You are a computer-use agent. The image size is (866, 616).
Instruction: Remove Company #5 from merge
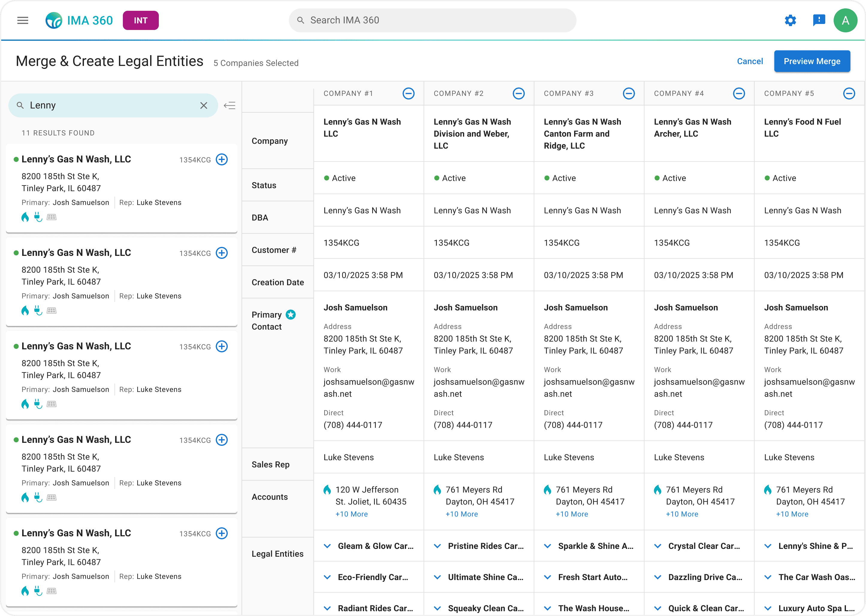pyautogui.click(x=849, y=93)
